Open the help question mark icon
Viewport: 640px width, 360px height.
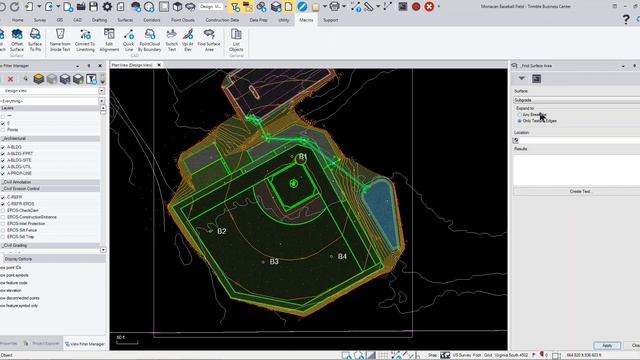tap(626, 19)
